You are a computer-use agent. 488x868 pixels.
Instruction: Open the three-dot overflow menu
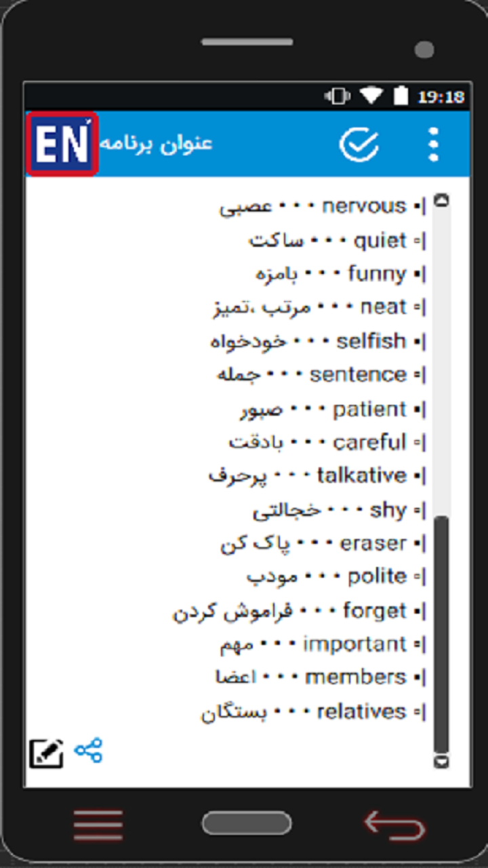click(434, 144)
